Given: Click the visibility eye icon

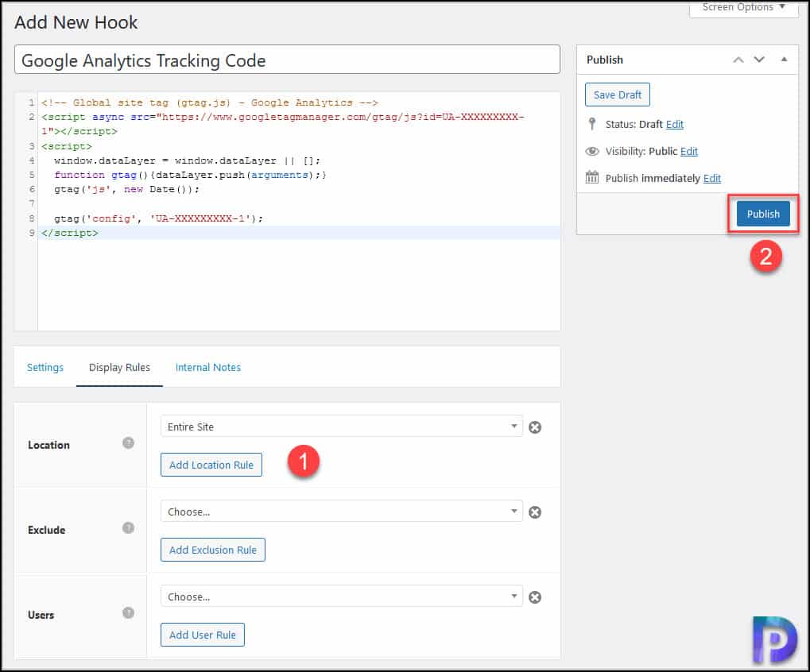Looking at the screenshot, I should 592,151.
